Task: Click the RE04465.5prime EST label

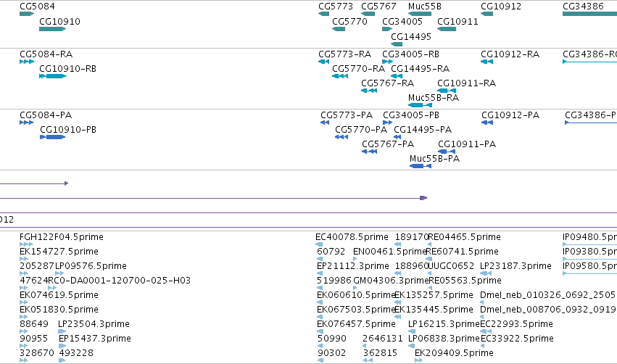Action: (x=464, y=237)
